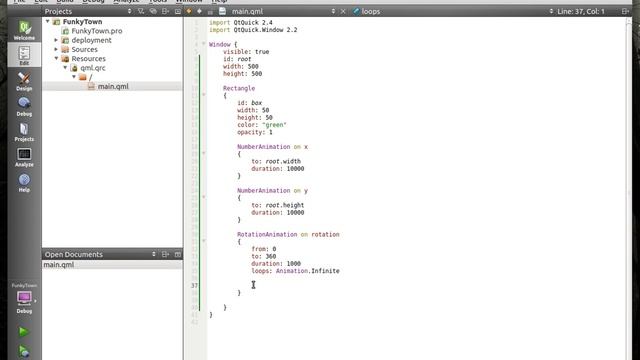Select main.qml in Open Documents list
The image size is (640, 360).
(x=112, y=265)
